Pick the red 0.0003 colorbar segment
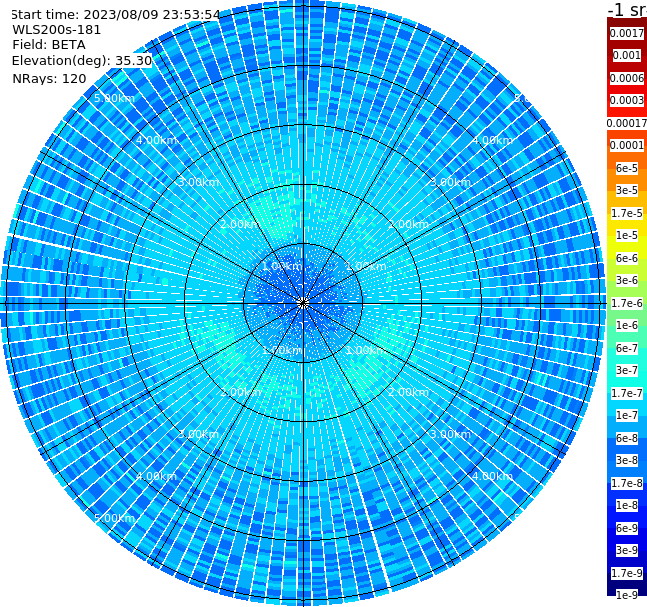Image resolution: width=647 pixels, height=607 pixels. pyautogui.click(x=627, y=100)
